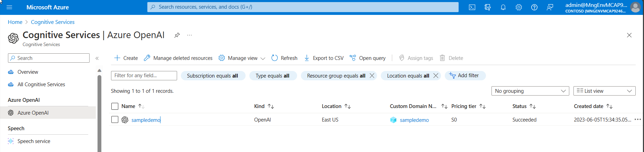
Task: Click the global search resources box
Action: pos(303,7)
